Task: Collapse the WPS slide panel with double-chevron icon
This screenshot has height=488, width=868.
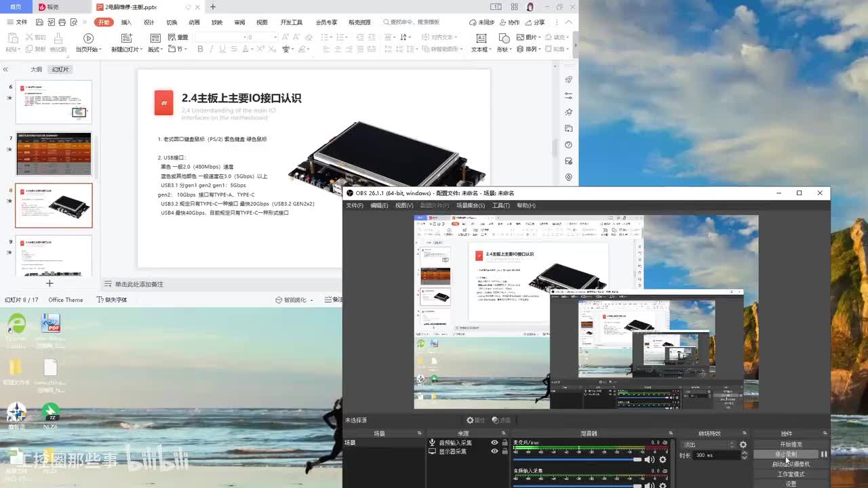Action: 5,69
